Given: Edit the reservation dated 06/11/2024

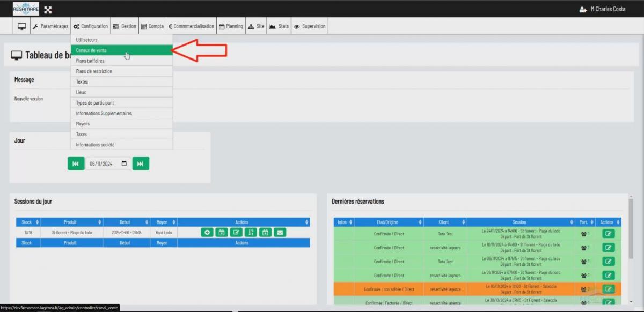Looking at the screenshot, I should pyautogui.click(x=608, y=262).
